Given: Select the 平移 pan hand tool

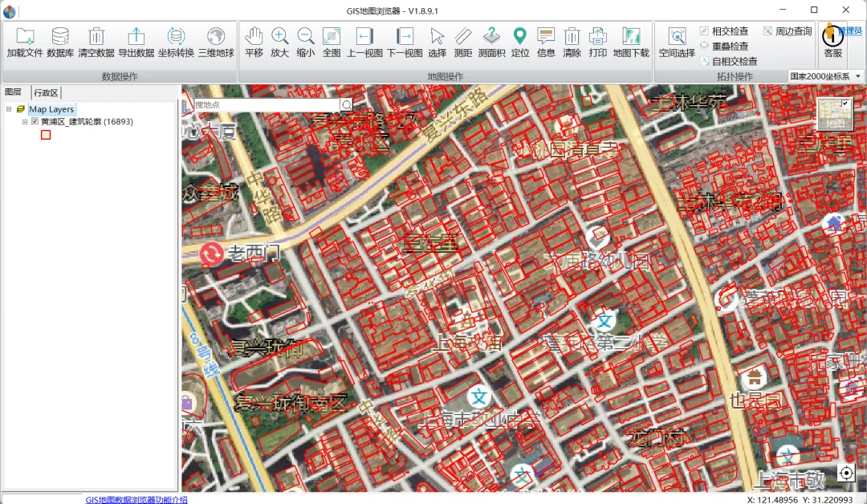Looking at the screenshot, I should 254,36.
